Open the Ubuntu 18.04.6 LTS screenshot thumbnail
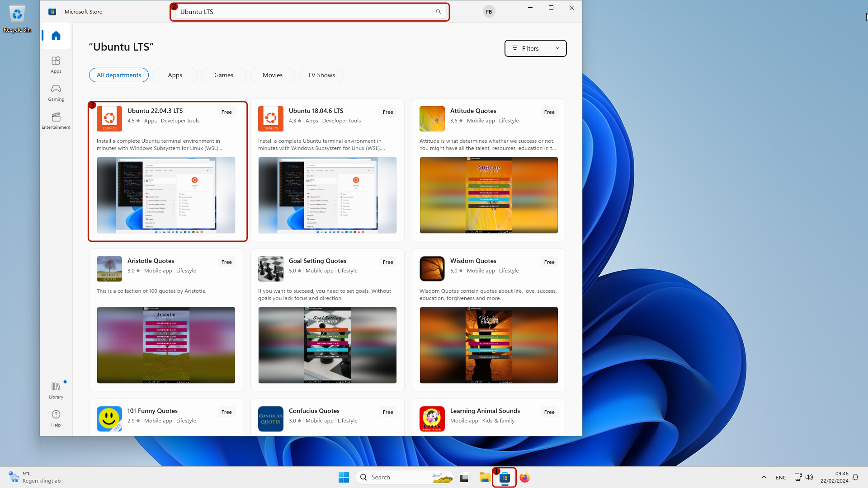The width and height of the screenshot is (868, 488). [x=327, y=195]
